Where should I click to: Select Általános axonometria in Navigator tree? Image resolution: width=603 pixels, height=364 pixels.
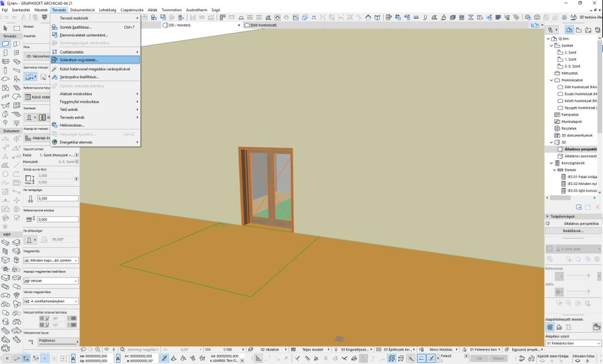tap(580, 156)
